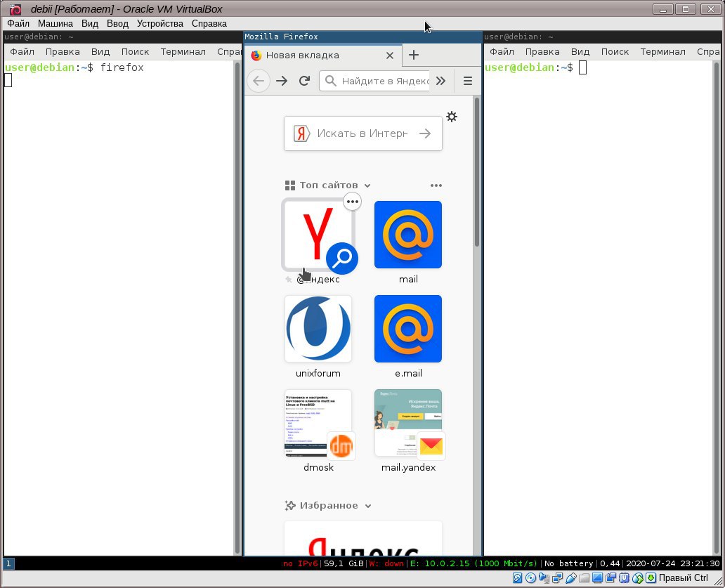
Task: Open Файл menu in right terminal
Action: (502, 52)
